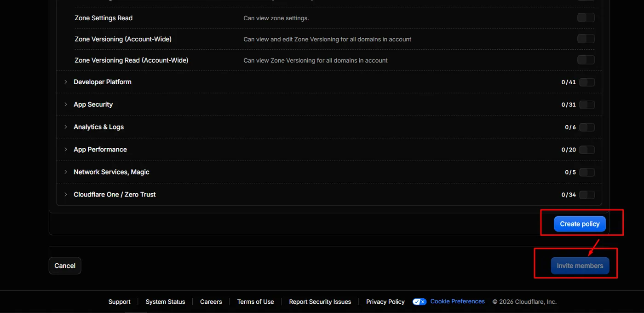
Task: Toggle Cloudflare One / Zero Trust group switch
Action: click(x=587, y=195)
